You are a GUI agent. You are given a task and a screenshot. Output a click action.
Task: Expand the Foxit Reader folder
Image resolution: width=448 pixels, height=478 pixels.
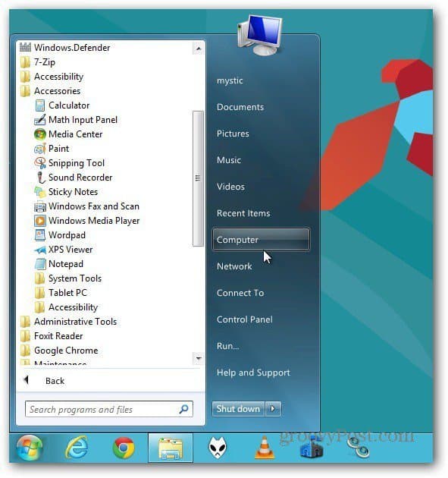pos(52,336)
